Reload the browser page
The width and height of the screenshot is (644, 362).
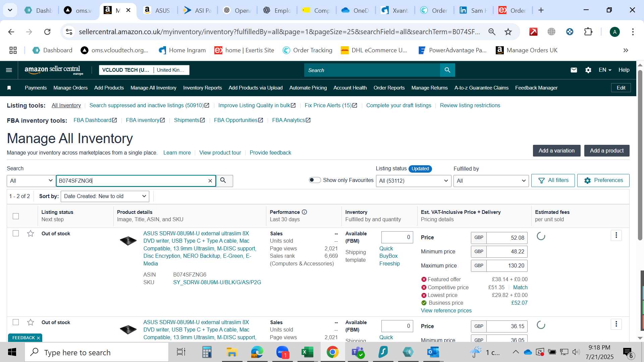47,32
